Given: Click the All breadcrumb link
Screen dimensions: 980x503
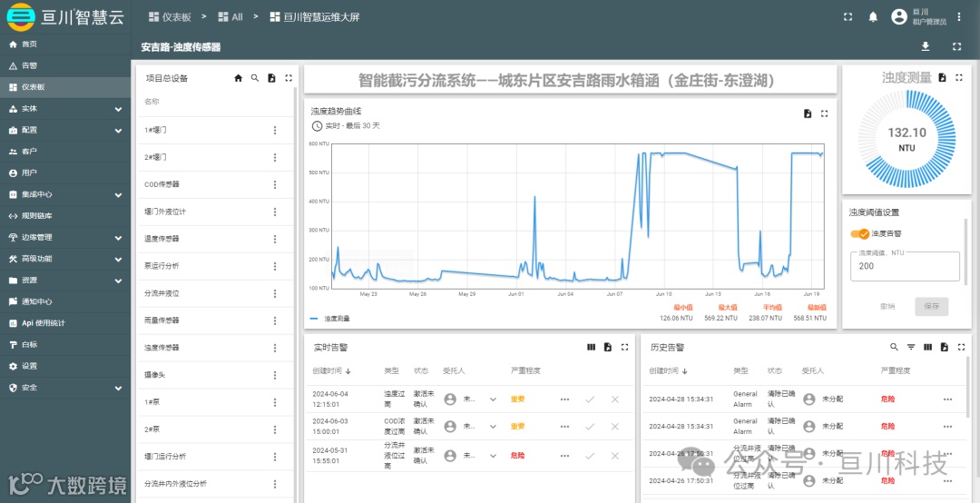Looking at the screenshot, I should (230, 17).
